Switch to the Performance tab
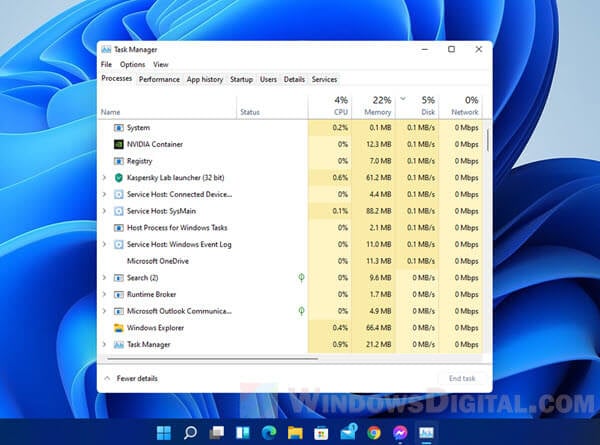Screen dimensions: 600x445 click(x=159, y=79)
